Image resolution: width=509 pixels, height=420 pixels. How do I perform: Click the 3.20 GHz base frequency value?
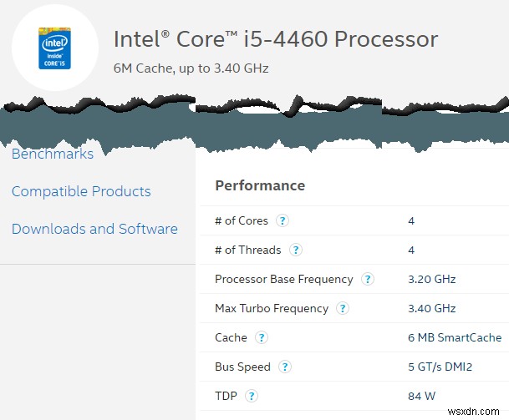pyautogui.click(x=431, y=280)
